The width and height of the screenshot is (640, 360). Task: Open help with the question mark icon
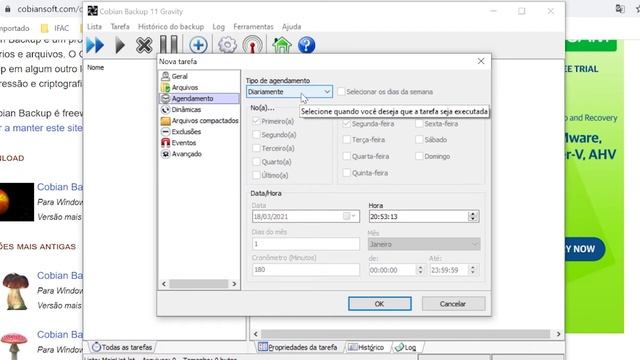point(307,45)
